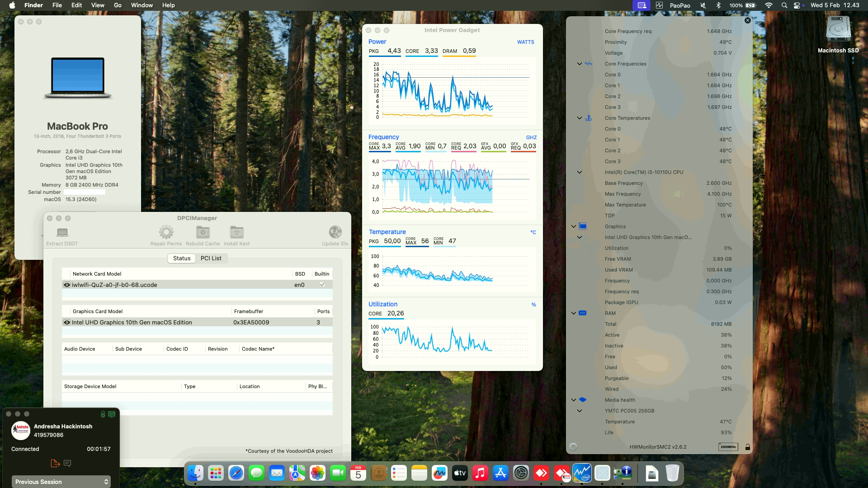The image size is (868, 488).
Task: Open Photos from the Dock
Action: coord(317,473)
